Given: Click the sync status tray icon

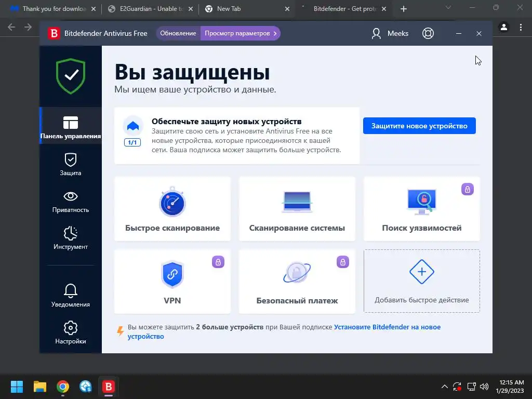Looking at the screenshot, I should [457, 387].
